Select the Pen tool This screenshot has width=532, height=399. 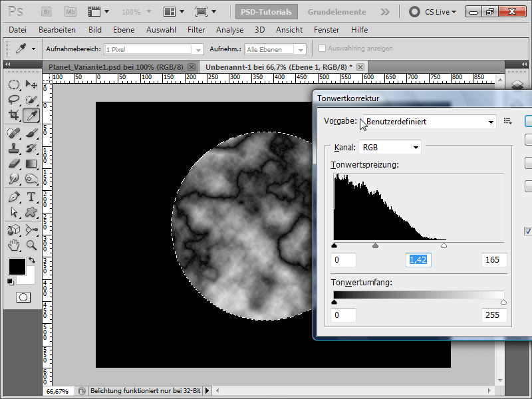(13, 197)
